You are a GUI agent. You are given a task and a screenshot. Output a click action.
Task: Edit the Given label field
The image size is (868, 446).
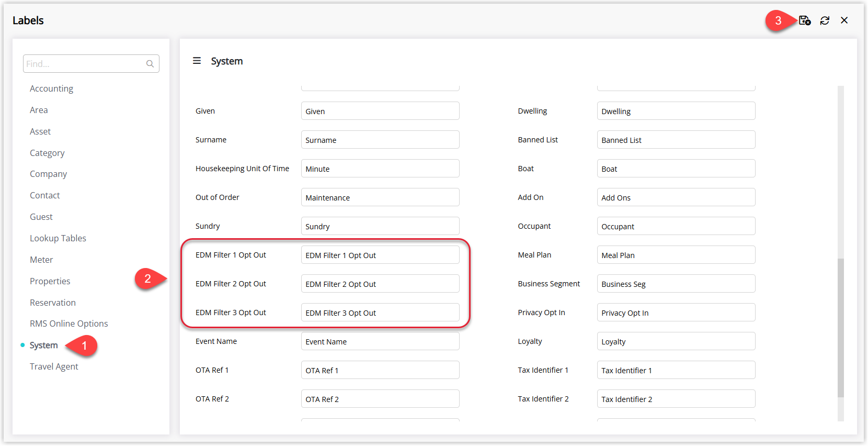[x=380, y=111]
